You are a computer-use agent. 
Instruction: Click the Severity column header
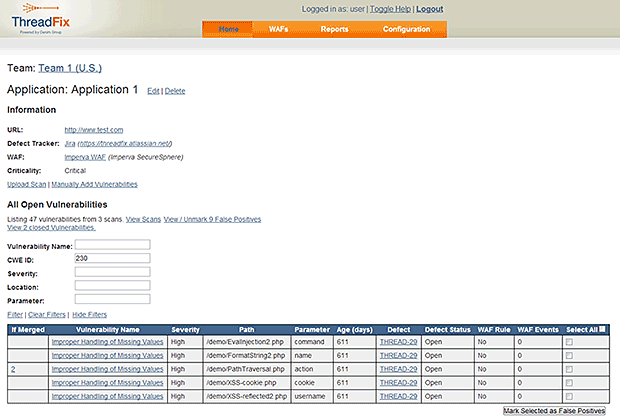coord(185,329)
